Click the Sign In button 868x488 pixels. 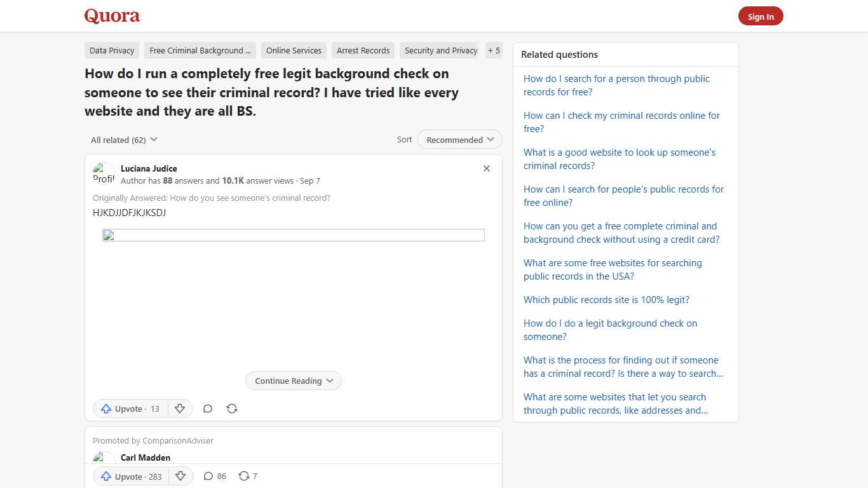(761, 16)
